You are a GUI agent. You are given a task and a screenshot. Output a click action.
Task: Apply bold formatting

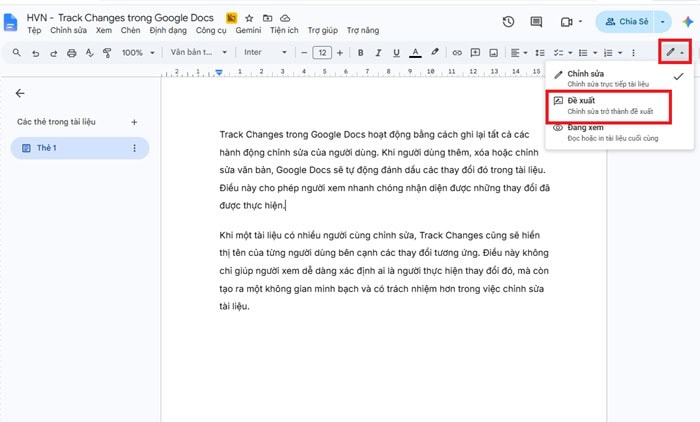[360, 53]
